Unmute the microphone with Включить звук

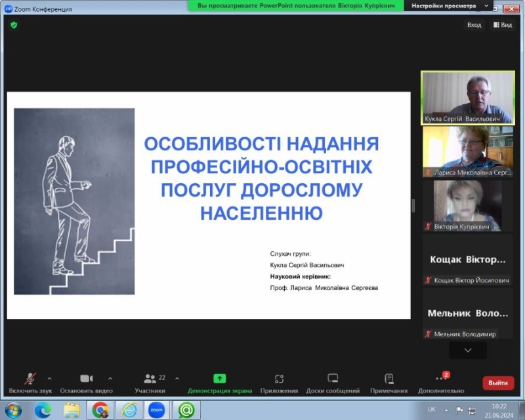[x=30, y=379]
